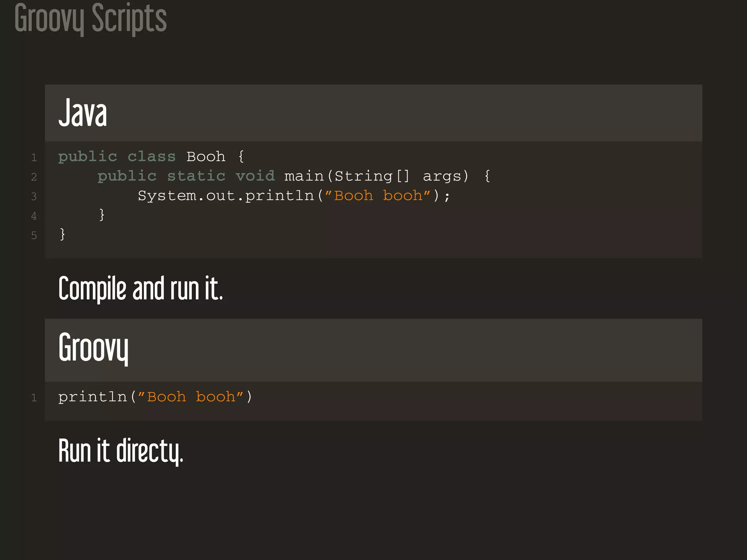This screenshot has width=747, height=560.
Task: Click line number 4 of Java code
Action: tap(34, 216)
